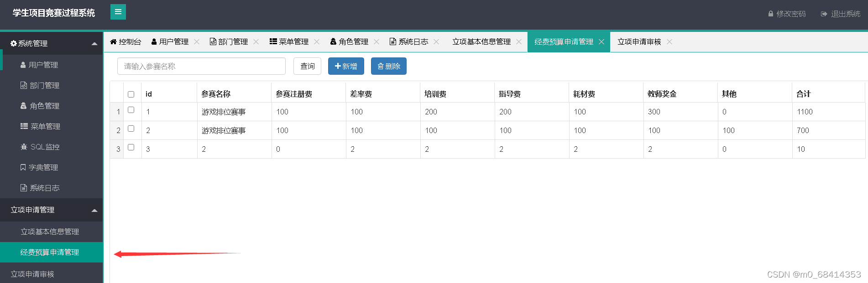Tick the select-all checkbox in the table header
Image resolution: width=868 pixels, height=283 pixels.
131,94
